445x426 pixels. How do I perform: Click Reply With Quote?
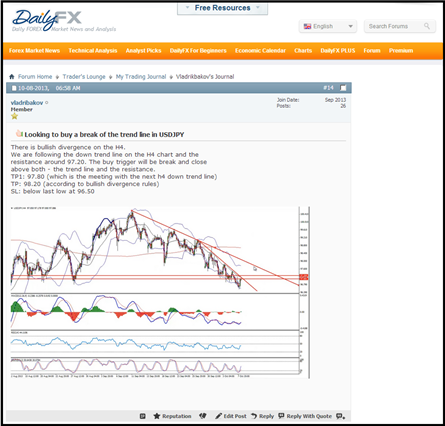click(305, 416)
